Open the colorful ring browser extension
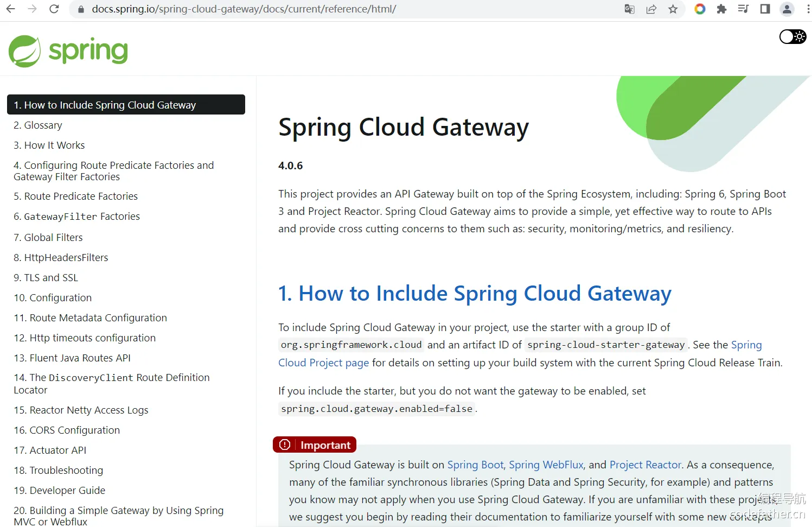812x527 pixels. click(x=700, y=9)
